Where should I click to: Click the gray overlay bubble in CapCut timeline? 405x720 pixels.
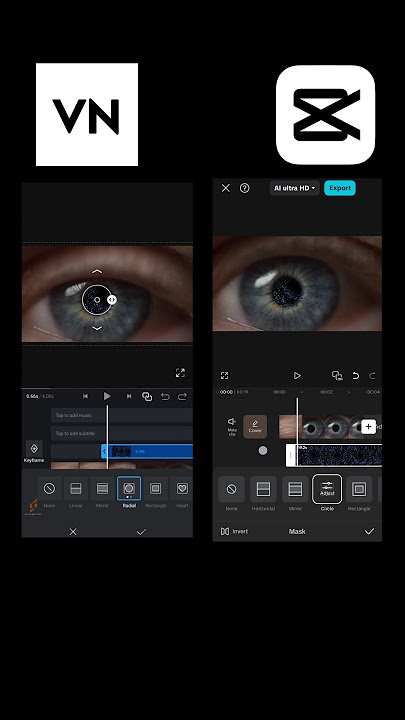click(263, 451)
